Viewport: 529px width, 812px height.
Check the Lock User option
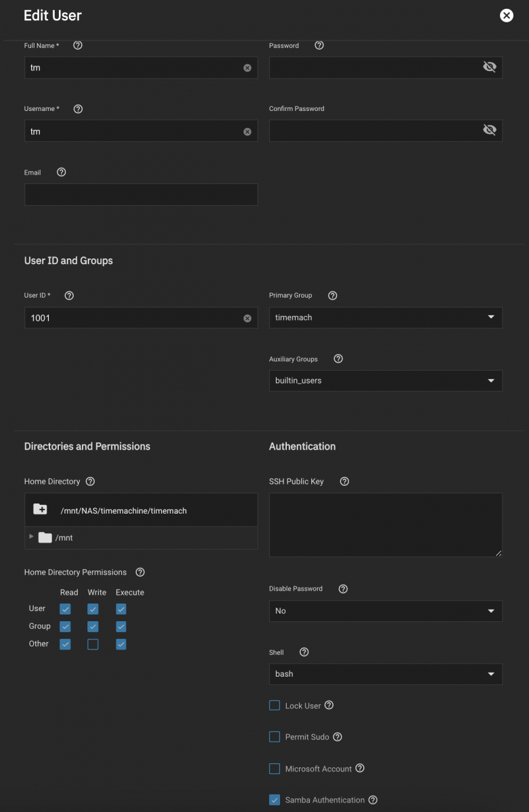click(275, 705)
